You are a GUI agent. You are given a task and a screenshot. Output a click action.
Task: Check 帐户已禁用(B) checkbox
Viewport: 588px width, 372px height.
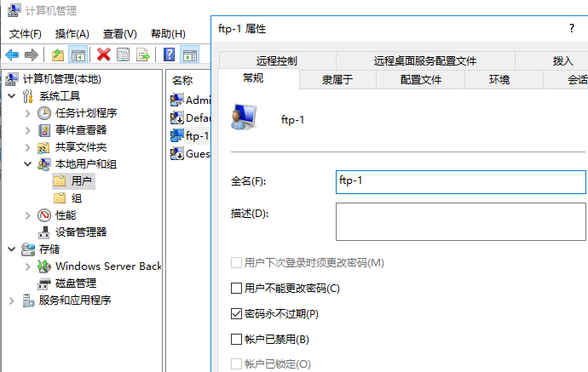click(x=236, y=339)
